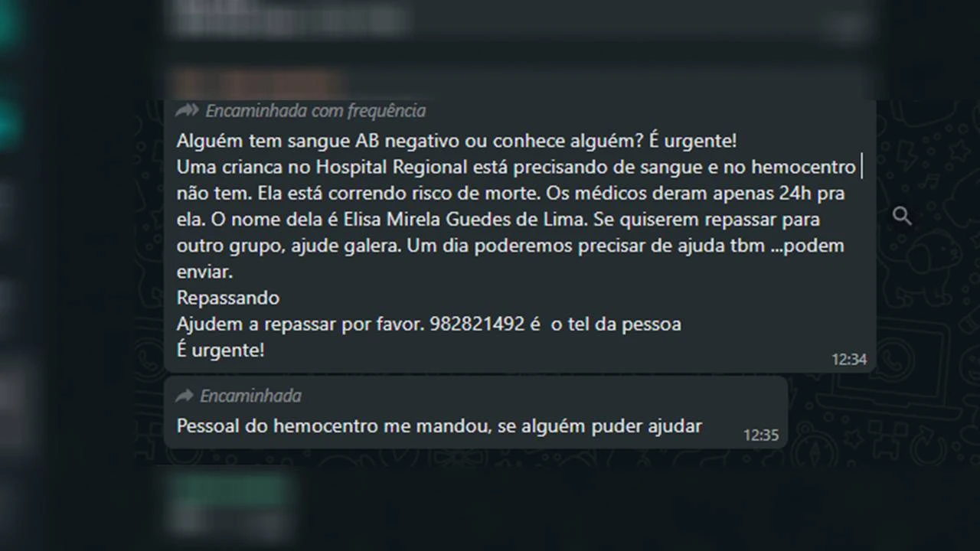Click the 12:34 timestamp

coord(849,359)
